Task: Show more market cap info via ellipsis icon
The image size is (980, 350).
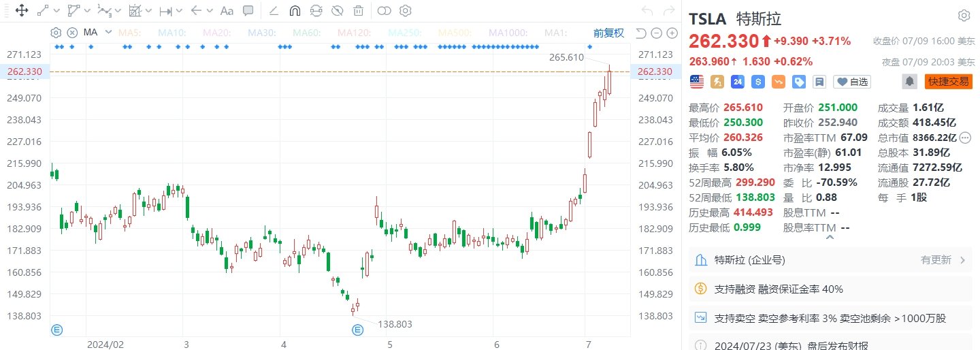Action: (965, 138)
